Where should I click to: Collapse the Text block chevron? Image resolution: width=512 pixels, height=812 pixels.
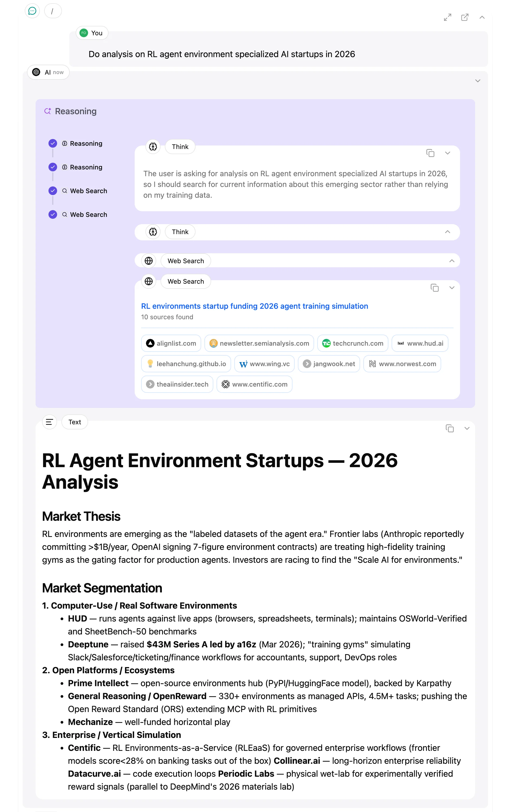tap(466, 429)
